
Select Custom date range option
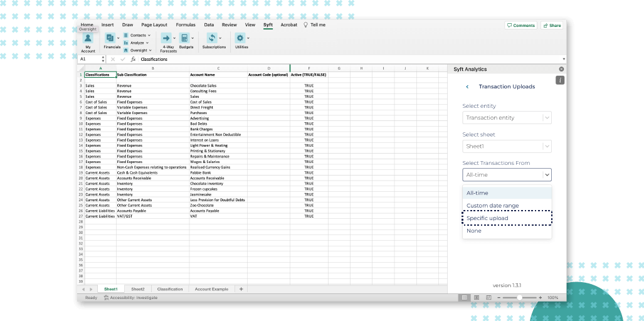pyautogui.click(x=507, y=206)
